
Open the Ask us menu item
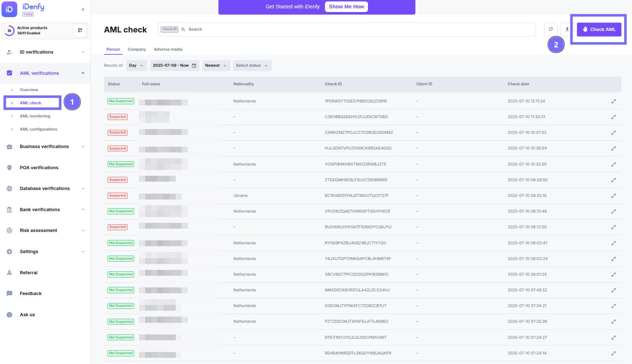pyautogui.click(x=27, y=315)
